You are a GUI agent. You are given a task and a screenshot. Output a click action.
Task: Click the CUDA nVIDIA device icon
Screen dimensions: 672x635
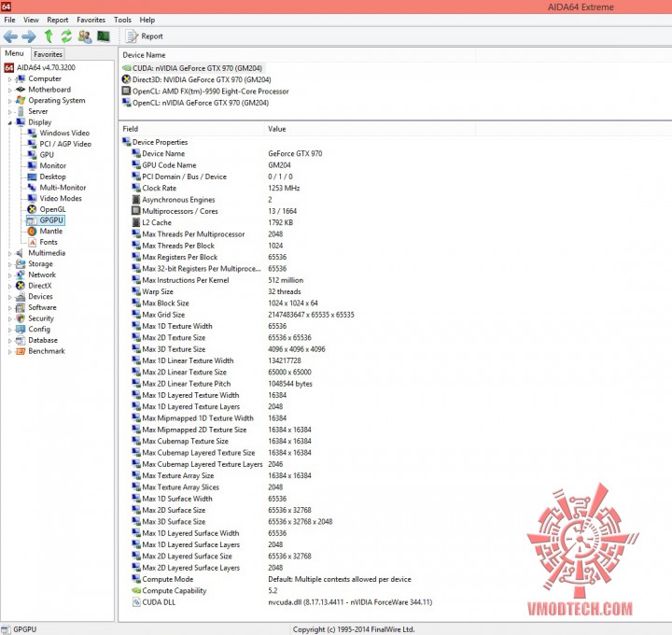click(x=126, y=68)
